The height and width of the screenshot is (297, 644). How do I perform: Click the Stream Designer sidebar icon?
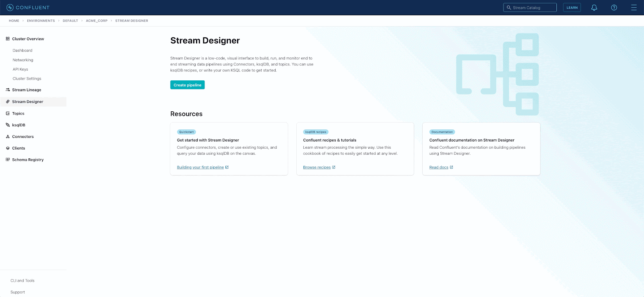pyautogui.click(x=8, y=102)
